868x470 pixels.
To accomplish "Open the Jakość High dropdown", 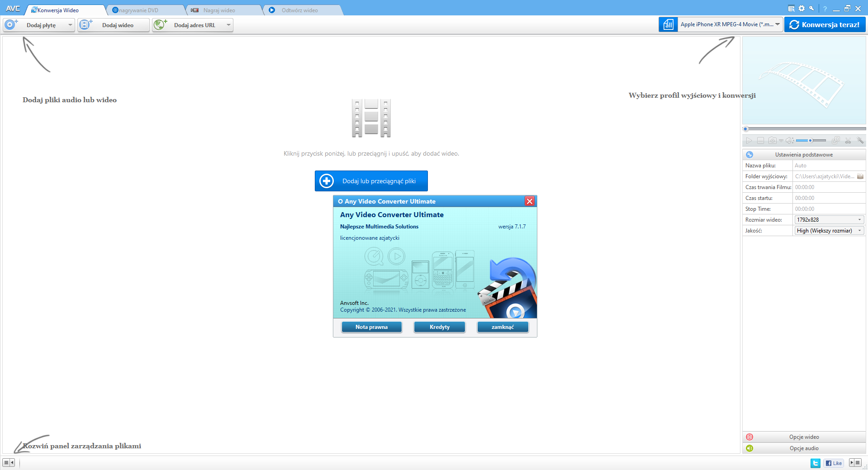I will [x=829, y=231].
